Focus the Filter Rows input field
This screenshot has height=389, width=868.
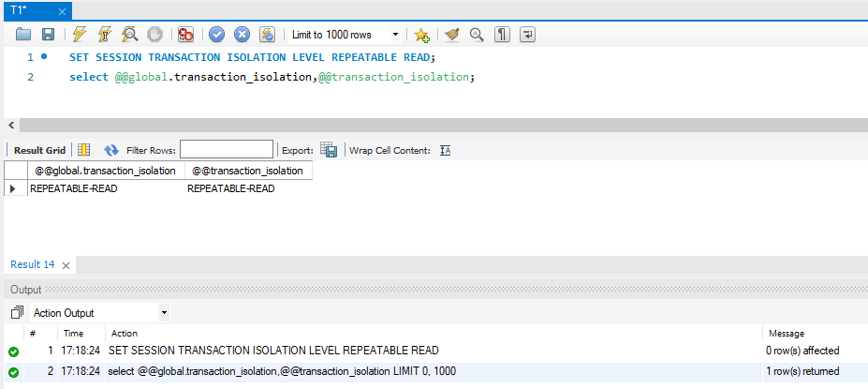(x=227, y=150)
